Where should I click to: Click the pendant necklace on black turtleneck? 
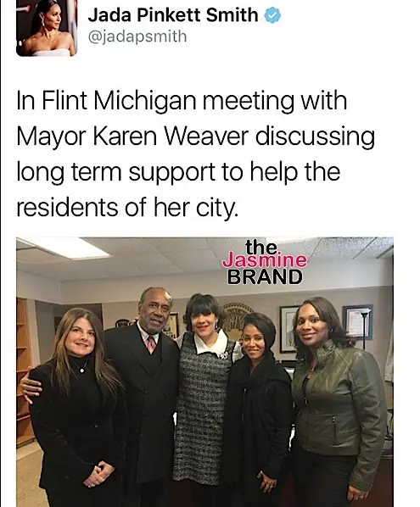[x=82, y=370]
